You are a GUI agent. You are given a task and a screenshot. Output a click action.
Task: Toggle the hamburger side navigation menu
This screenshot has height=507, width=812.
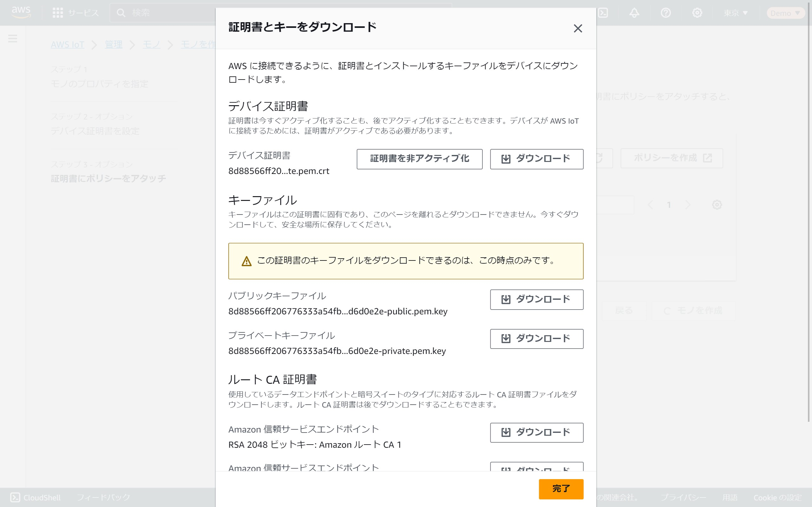pos(13,38)
